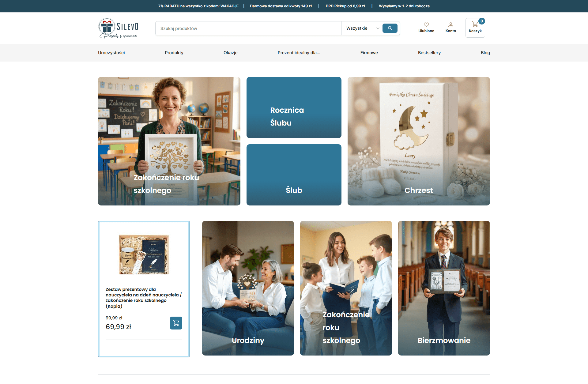Image resolution: width=588 pixels, height=384 pixels.
Task: Click the teacher gift set product image
Action: (x=144, y=254)
